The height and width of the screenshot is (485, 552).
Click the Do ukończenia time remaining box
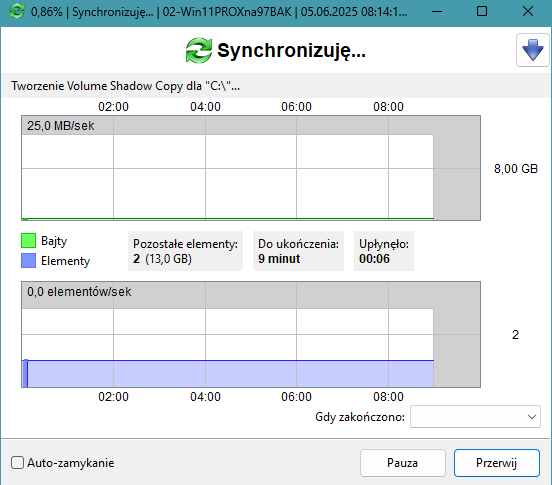tap(298, 251)
